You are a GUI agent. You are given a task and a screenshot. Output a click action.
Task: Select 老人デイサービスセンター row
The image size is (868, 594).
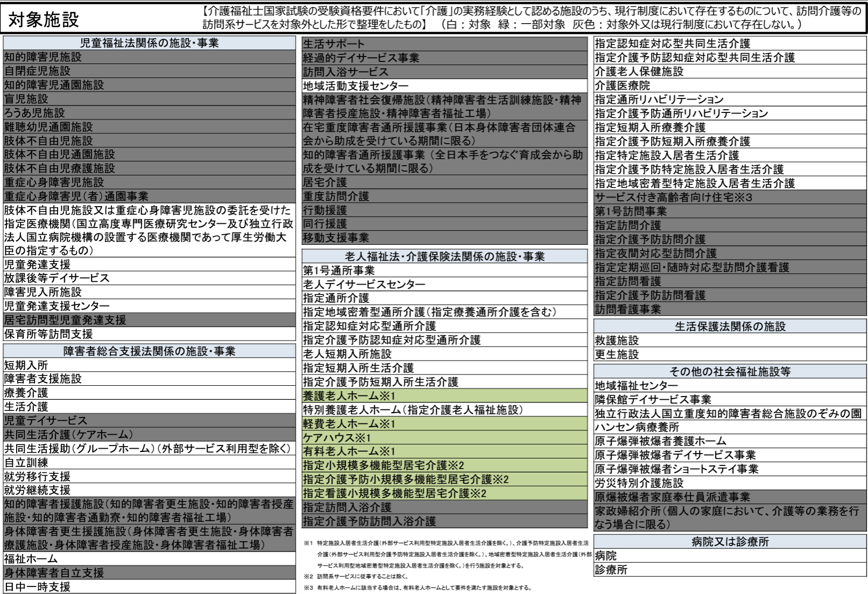pyautogui.click(x=444, y=284)
